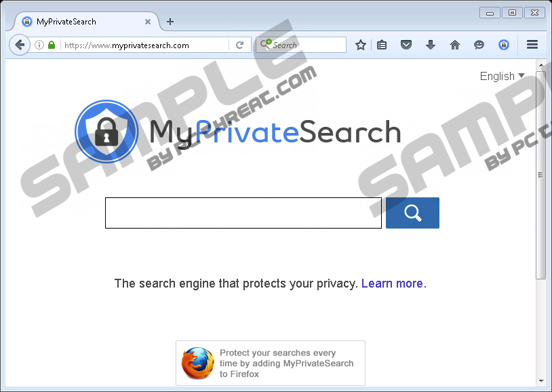This screenshot has width=552, height=392.
Task: Expand the English language dropdown
Action: (502, 76)
